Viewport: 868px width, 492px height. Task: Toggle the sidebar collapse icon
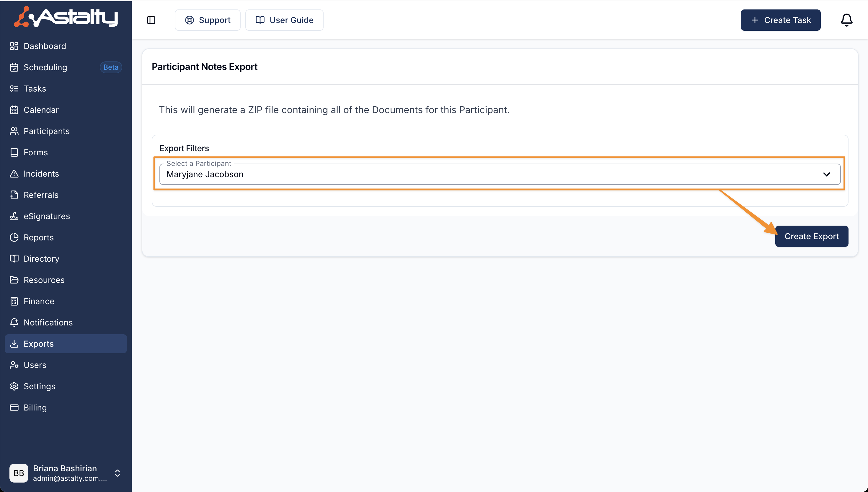coord(151,20)
